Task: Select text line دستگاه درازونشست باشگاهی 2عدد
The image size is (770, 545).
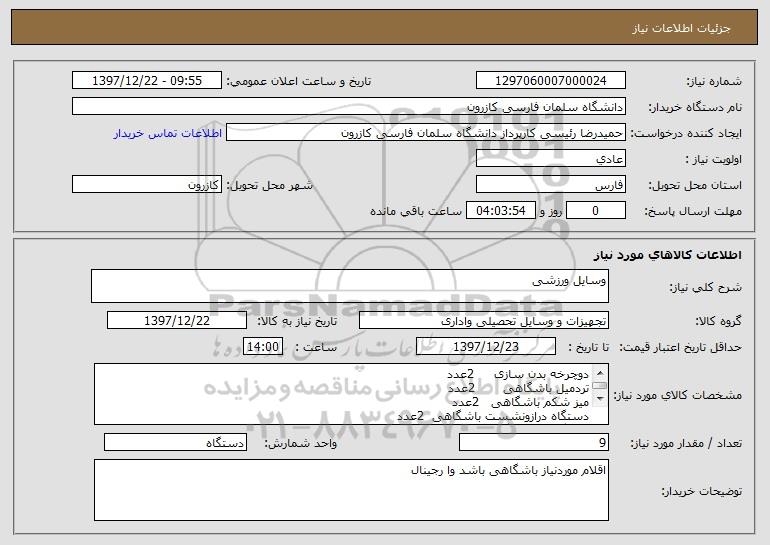Action: (x=493, y=416)
